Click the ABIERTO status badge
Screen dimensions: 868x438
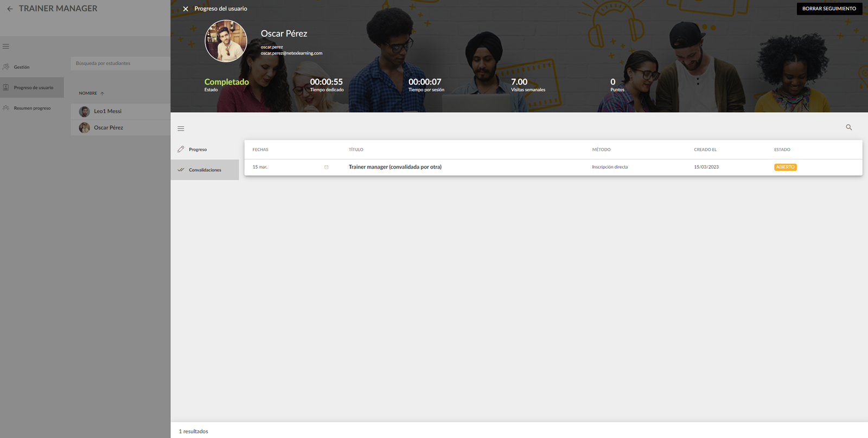tap(785, 167)
